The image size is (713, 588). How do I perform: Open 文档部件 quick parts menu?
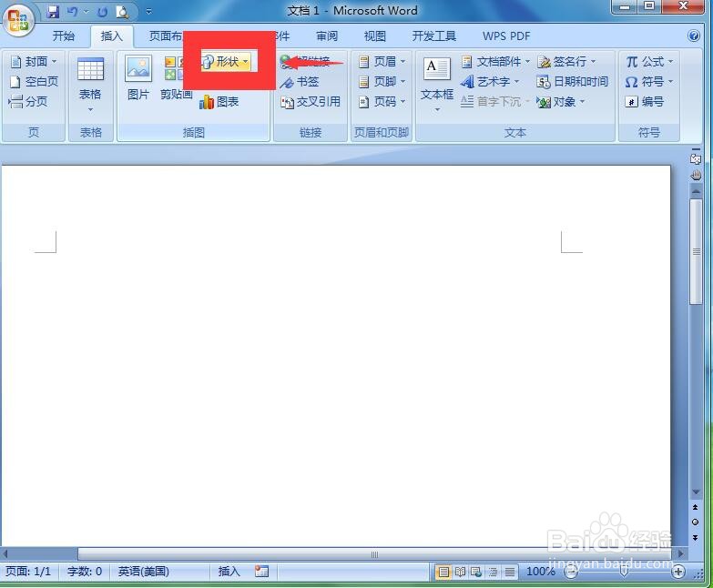click(494, 61)
